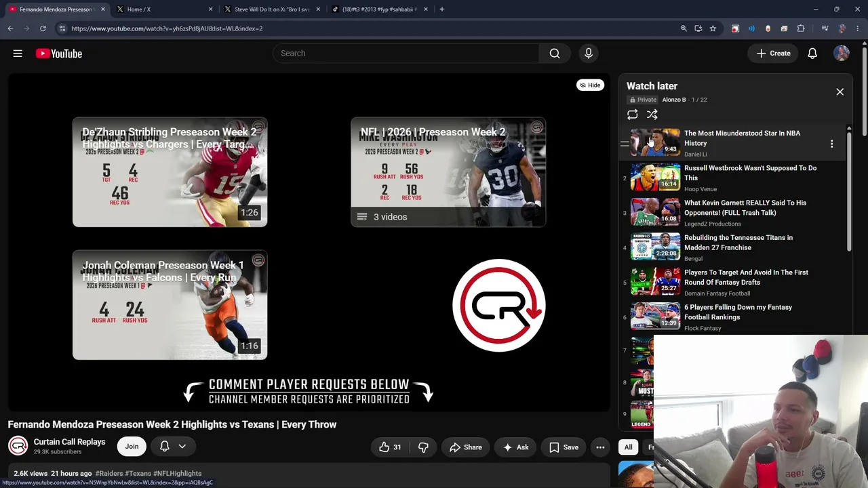Open the media control music-note icon
This screenshot has width=868, height=488.
tap(825, 28)
